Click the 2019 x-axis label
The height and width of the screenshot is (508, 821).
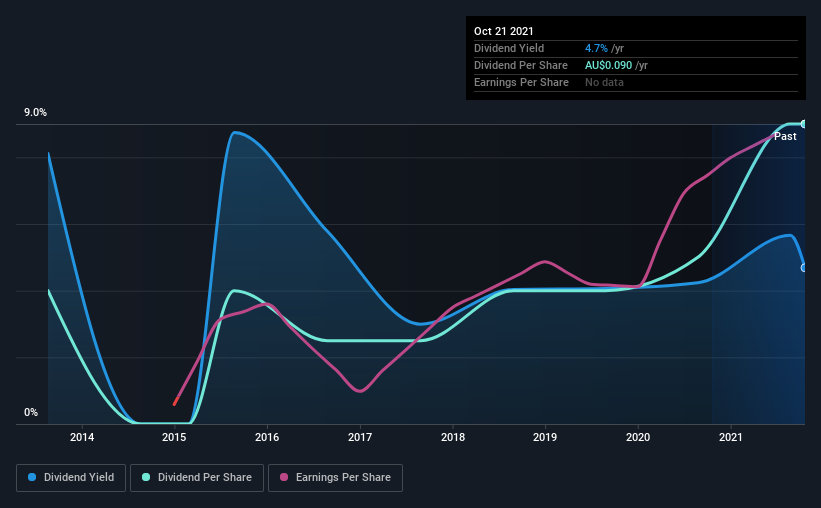pos(545,437)
